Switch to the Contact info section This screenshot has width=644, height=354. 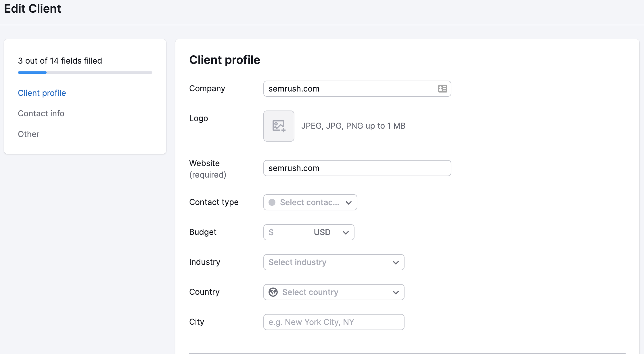41,113
